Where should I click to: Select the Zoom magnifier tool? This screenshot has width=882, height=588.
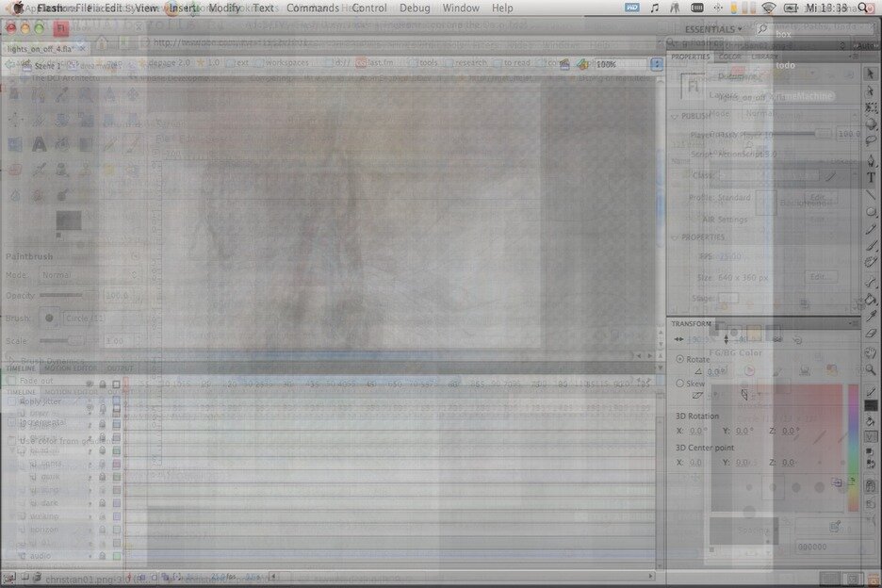[x=870, y=369]
